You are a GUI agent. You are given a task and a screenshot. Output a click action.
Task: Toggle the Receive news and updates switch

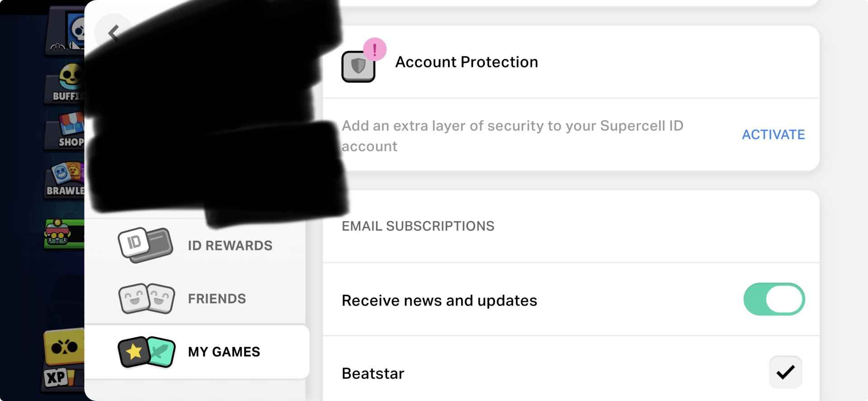click(774, 299)
